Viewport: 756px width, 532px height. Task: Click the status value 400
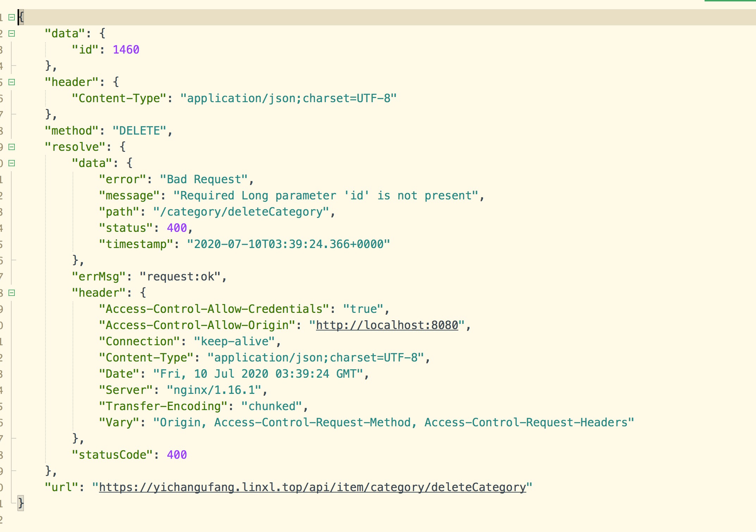(177, 228)
